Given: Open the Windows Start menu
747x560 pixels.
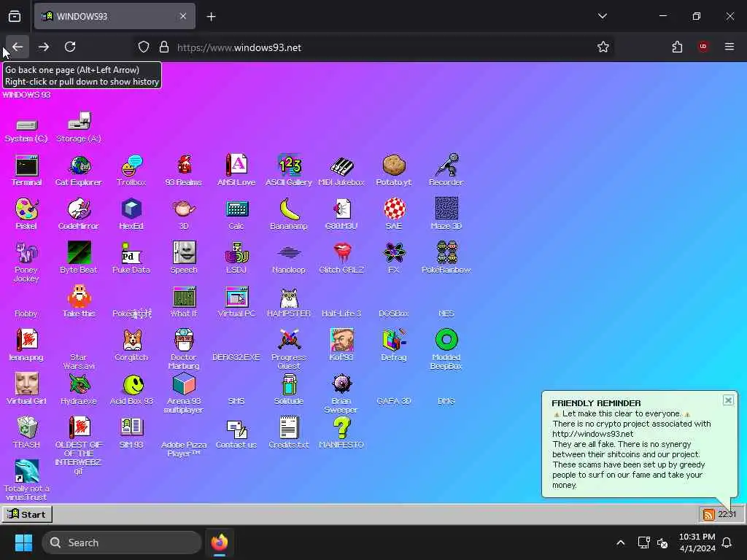Looking at the screenshot, I should 23,542.
